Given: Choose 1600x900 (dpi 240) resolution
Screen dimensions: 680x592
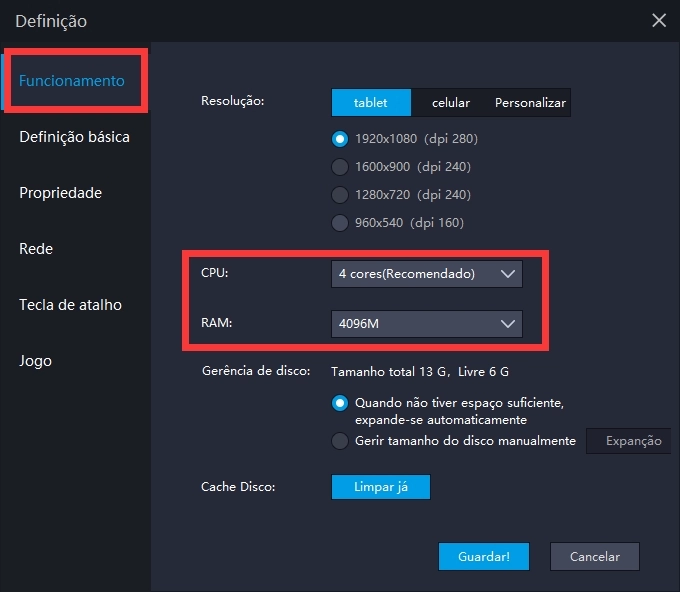Looking at the screenshot, I should (340, 167).
